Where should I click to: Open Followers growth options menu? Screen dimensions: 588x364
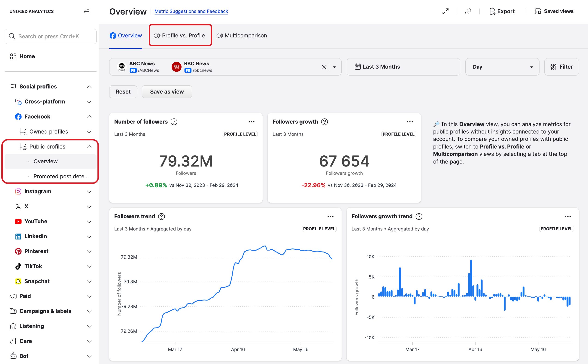pos(410,122)
